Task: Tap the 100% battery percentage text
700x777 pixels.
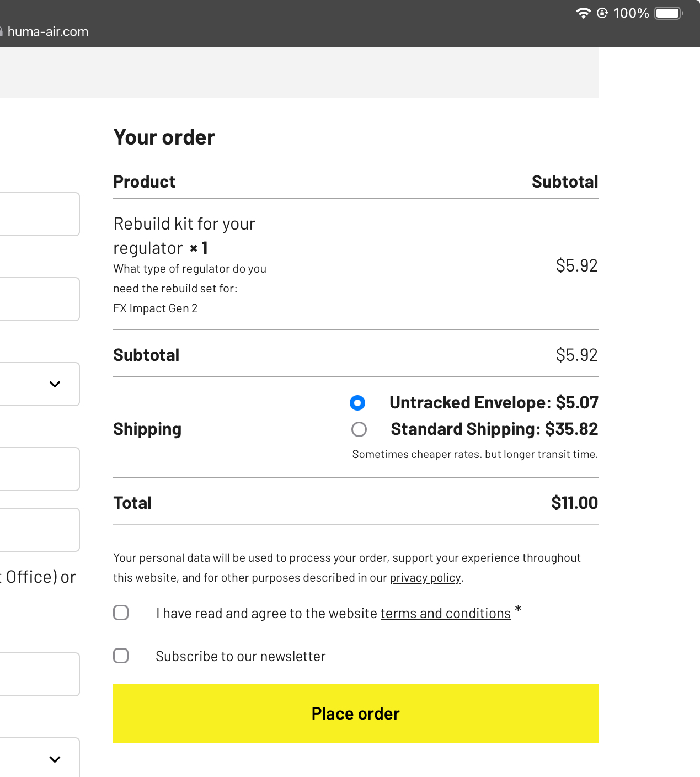Action: (x=631, y=13)
